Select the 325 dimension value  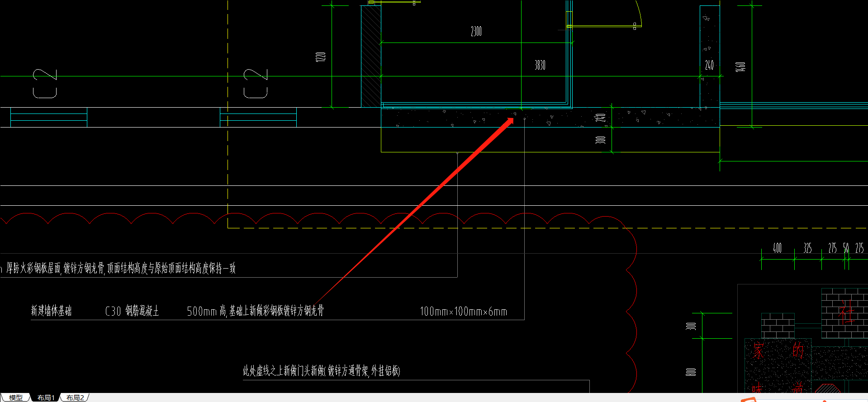[808, 248]
